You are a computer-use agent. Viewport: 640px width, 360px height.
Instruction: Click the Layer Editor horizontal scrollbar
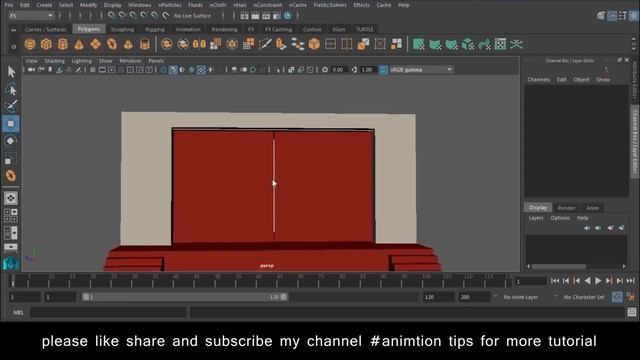558,267
